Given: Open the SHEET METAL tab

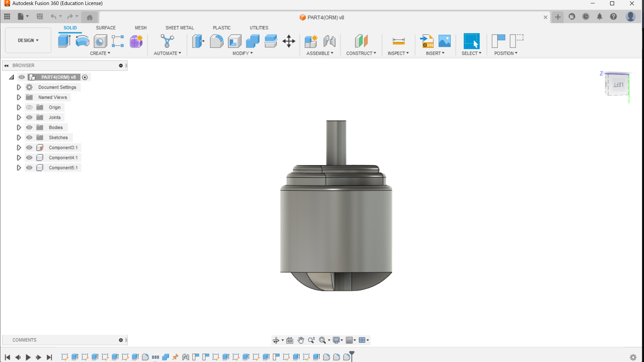Looking at the screenshot, I should coord(179,28).
